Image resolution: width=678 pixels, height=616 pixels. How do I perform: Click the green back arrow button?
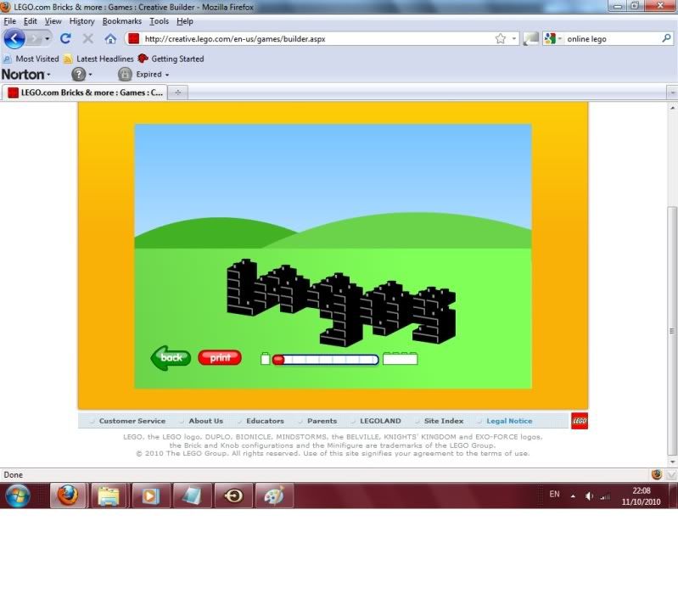(171, 357)
